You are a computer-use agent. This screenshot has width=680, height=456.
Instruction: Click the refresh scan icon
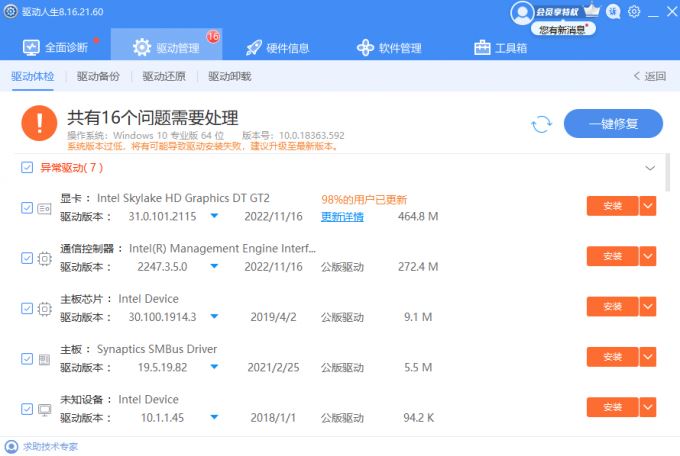pyautogui.click(x=541, y=124)
